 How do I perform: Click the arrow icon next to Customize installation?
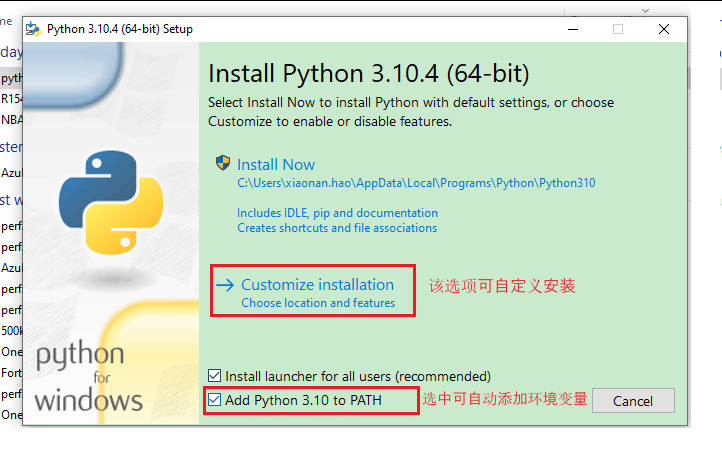coord(225,285)
